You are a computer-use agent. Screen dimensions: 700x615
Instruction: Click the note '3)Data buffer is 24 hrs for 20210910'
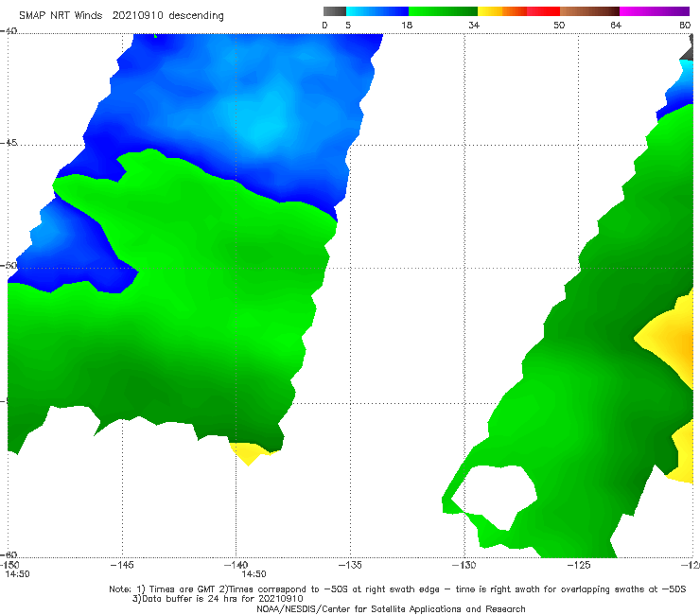point(218,599)
